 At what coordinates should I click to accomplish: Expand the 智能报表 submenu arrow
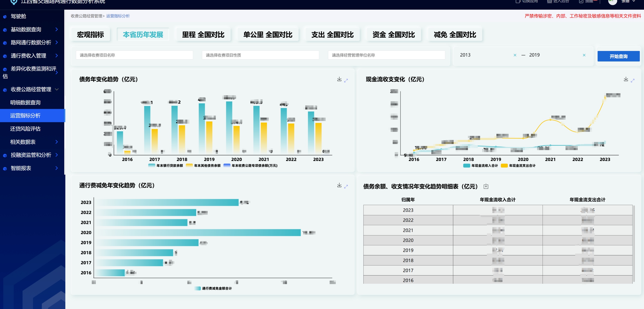click(x=57, y=168)
